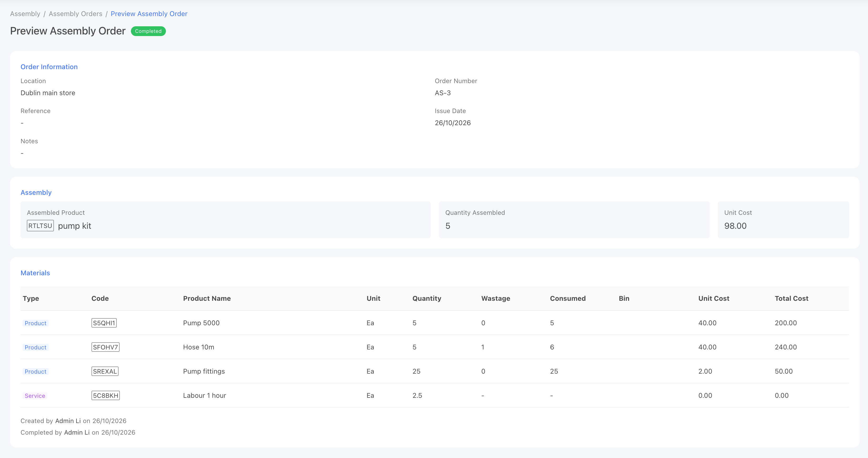Click the S5QHI1 code tag
868x458 pixels.
pos(104,323)
